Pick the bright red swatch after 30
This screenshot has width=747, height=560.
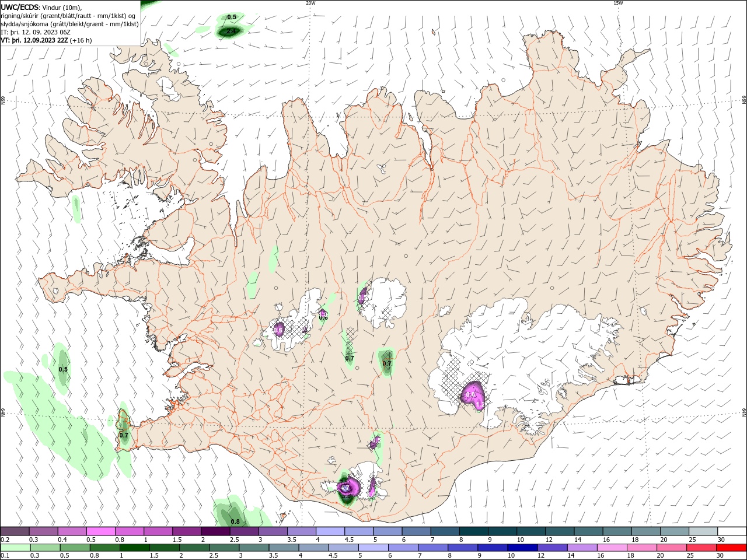[732, 548]
